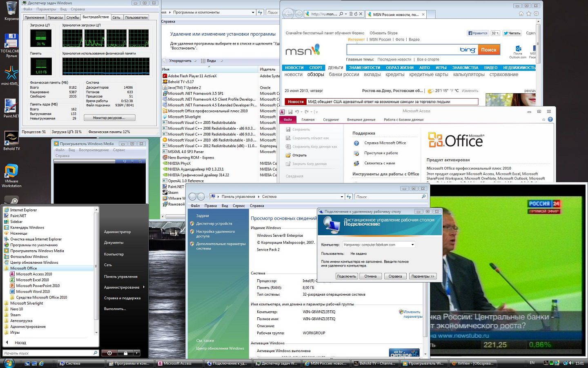Click the undo arrow in the Access title bar

click(x=297, y=112)
